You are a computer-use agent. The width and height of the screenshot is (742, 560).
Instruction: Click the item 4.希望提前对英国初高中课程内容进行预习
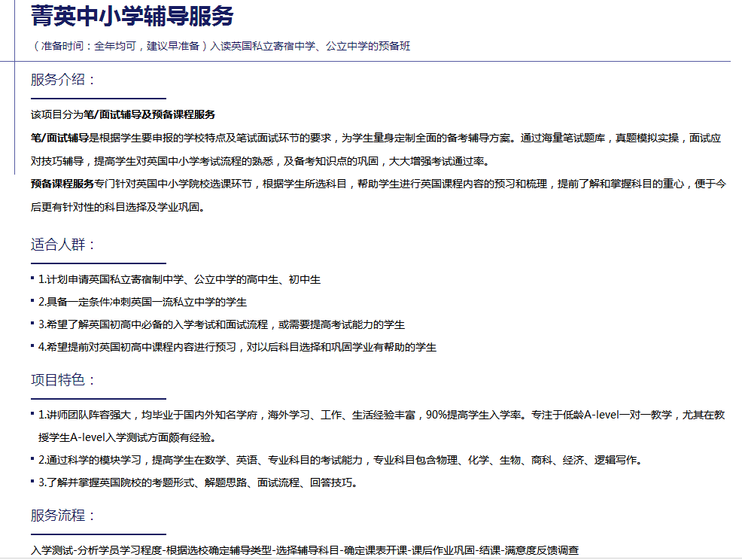click(x=237, y=347)
